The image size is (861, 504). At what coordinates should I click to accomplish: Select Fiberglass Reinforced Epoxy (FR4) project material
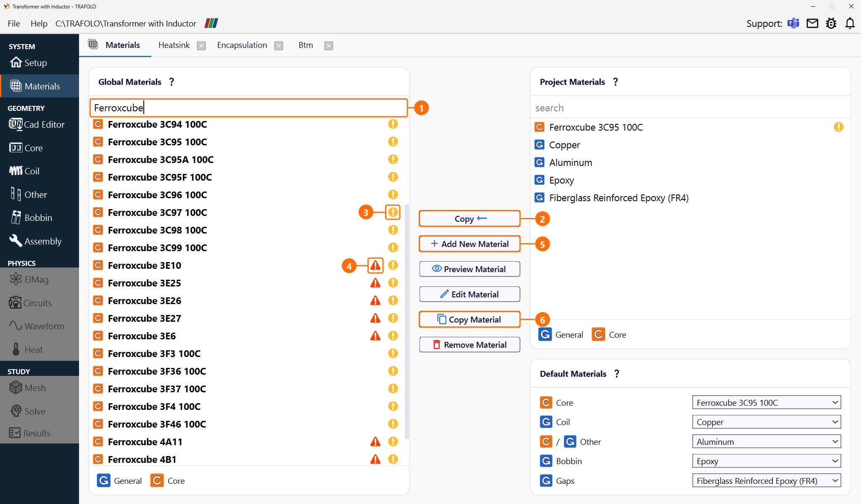(x=690, y=198)
